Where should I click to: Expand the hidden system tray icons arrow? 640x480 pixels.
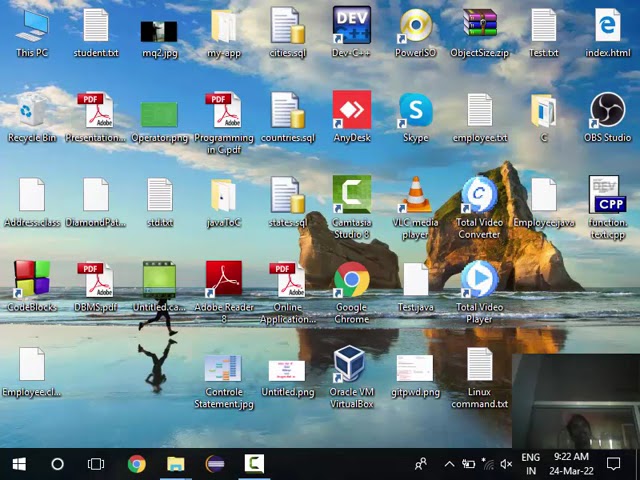(449, 464)
